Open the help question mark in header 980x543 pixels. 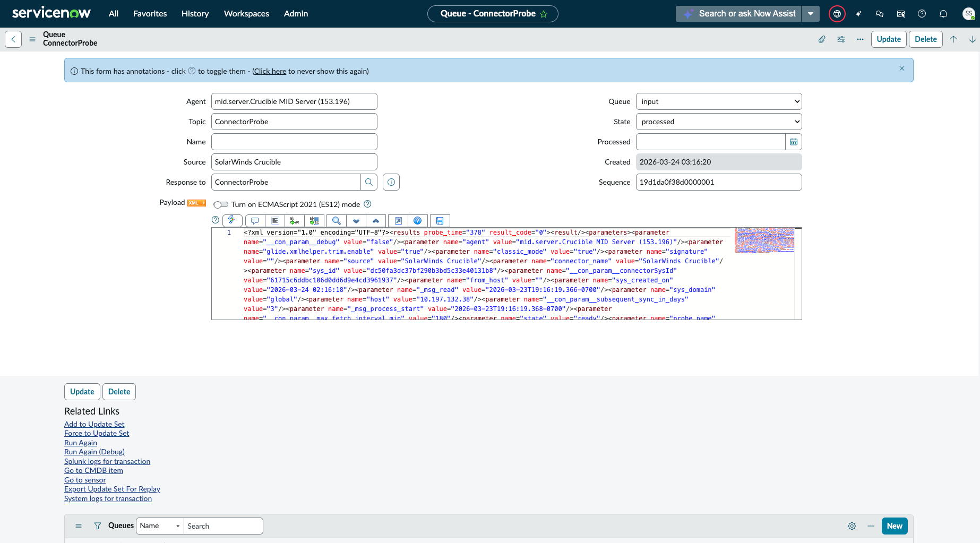tap(922, 14)
